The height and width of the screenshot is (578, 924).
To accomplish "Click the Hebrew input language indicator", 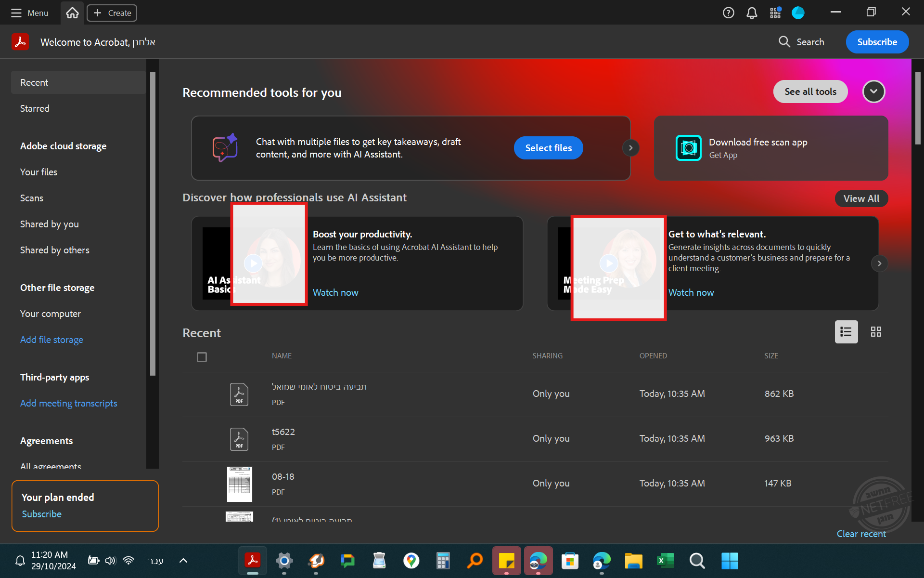I will 156,560.
